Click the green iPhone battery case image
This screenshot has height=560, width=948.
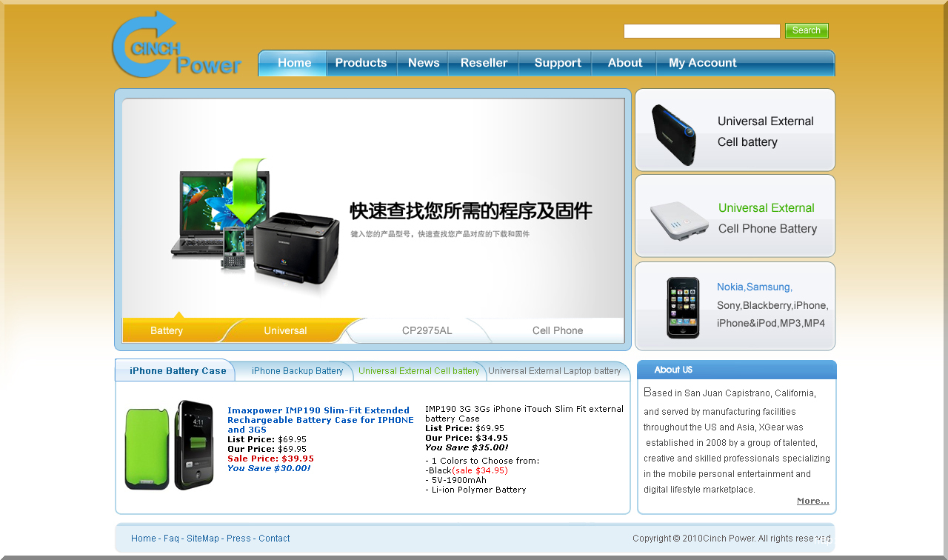coord(169,445)
